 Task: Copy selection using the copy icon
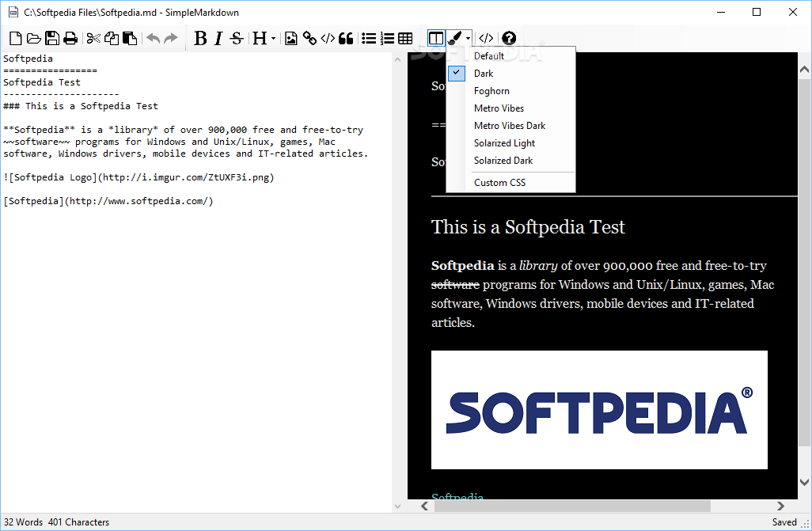112,38
